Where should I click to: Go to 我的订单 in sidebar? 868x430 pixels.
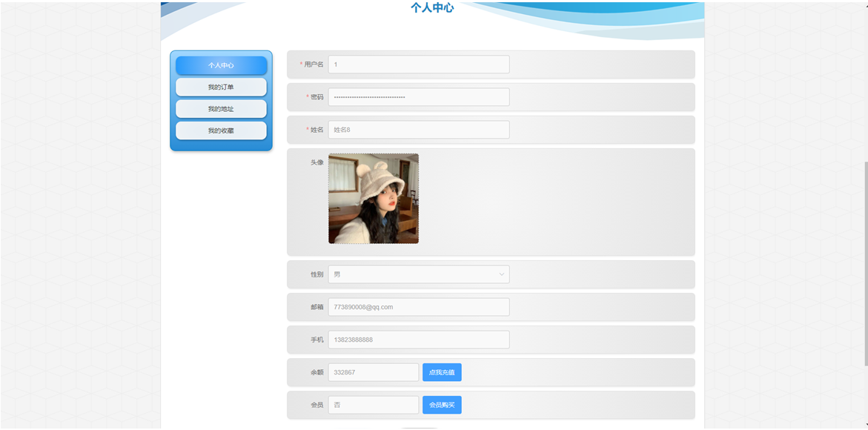coord(221,87)
